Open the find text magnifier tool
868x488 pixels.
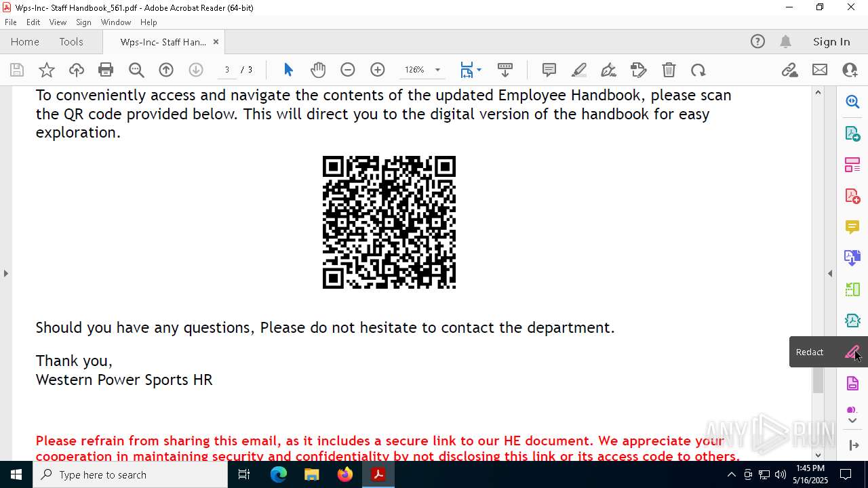click(136, 70)
